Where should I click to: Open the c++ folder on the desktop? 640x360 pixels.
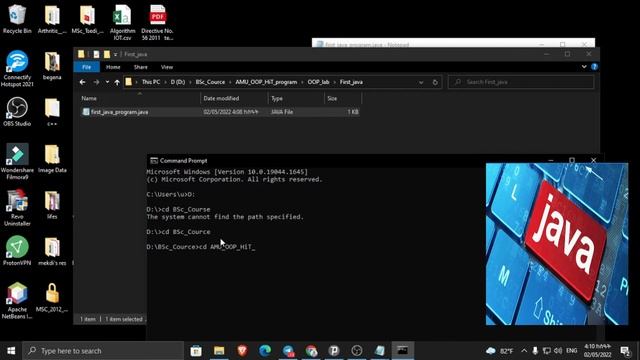point(52,112)
